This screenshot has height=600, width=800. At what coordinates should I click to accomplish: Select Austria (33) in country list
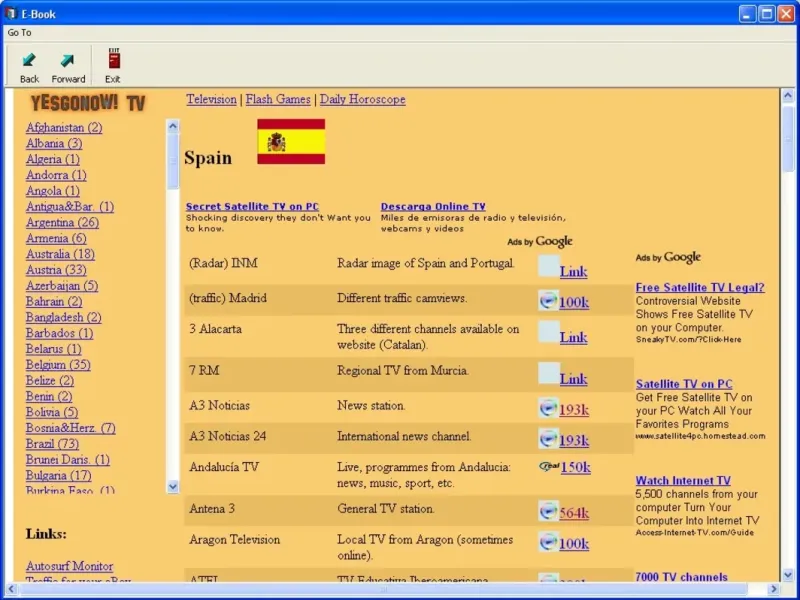56,270
